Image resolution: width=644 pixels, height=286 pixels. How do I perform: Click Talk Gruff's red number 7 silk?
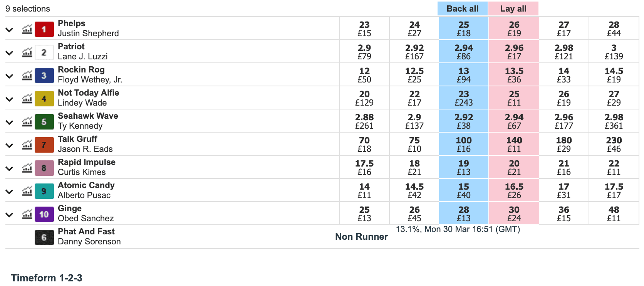[x=44, y=145]
